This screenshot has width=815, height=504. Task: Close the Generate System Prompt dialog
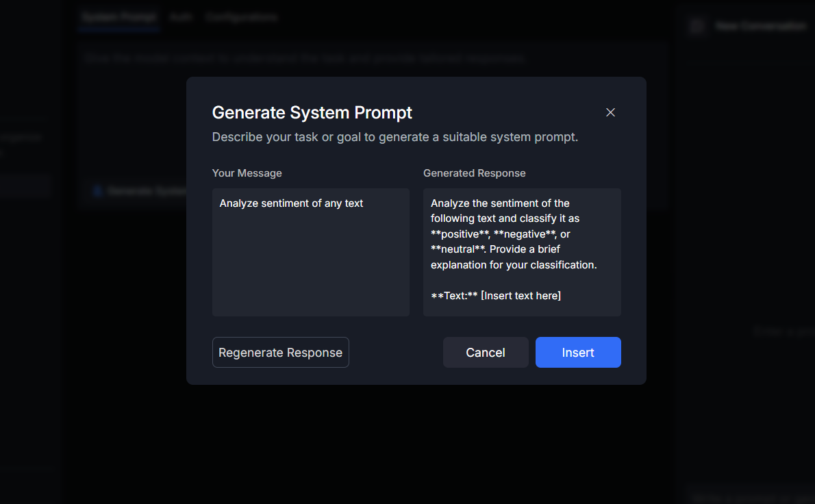pyautogui.click(x=610, y=112)
